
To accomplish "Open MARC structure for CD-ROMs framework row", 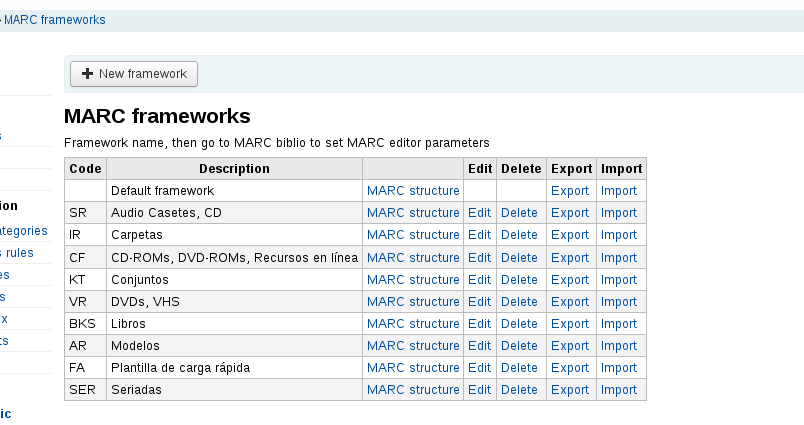I will point(413,257).
